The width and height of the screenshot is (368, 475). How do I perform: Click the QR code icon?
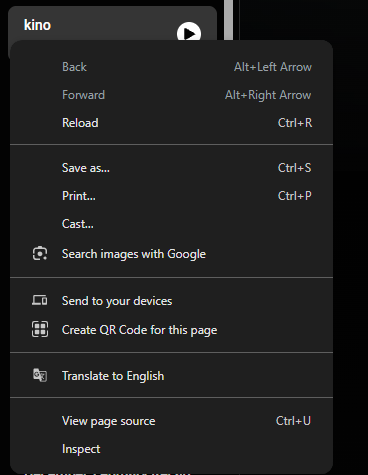40,329
